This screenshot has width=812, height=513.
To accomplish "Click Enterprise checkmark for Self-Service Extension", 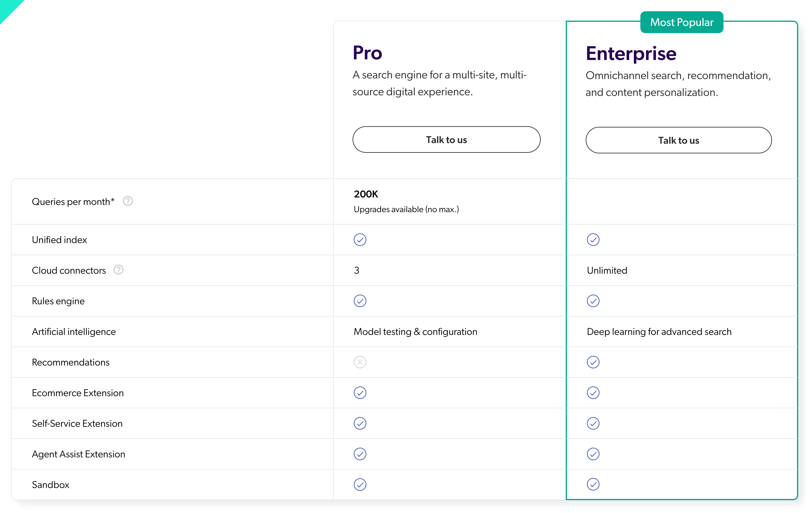I will point(593,423).
